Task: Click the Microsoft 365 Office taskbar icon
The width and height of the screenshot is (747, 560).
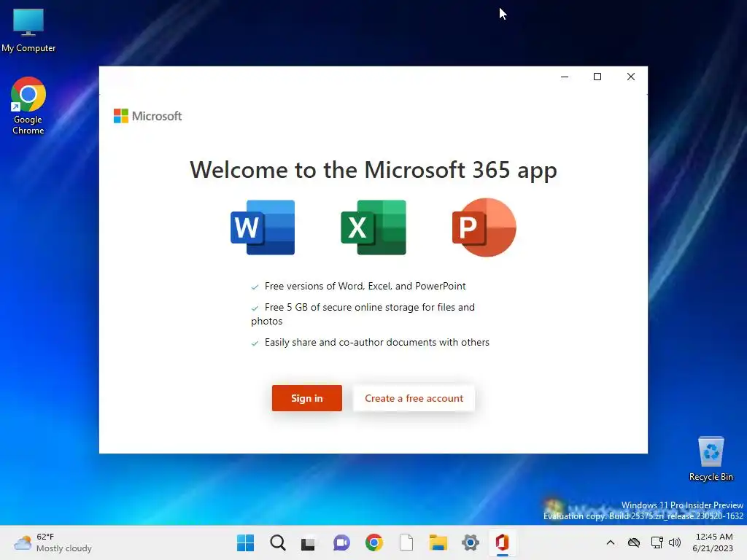Action: [x=502, y=542]
